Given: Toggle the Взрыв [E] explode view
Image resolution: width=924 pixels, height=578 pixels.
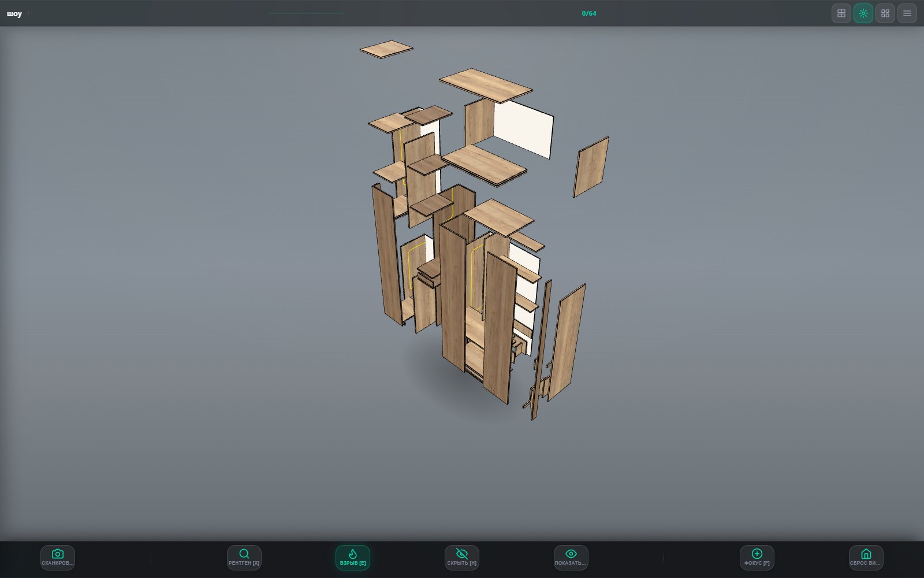Looking at the screenshot, I should tap(353, 558).
